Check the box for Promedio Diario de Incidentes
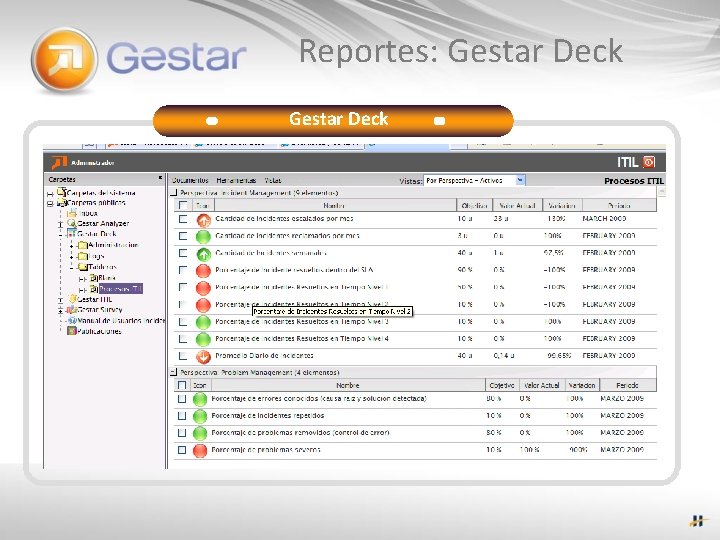The image size is (720, 540). point(183,356)
